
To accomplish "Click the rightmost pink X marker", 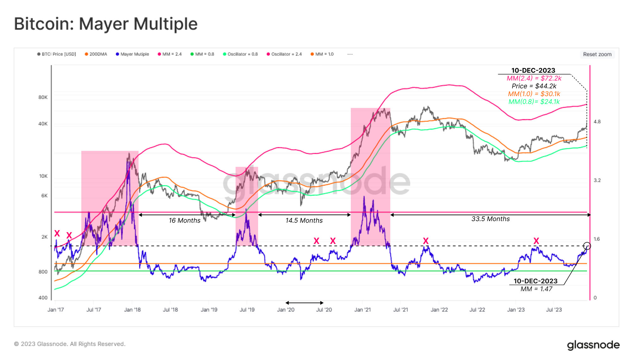I will (536, 241).
